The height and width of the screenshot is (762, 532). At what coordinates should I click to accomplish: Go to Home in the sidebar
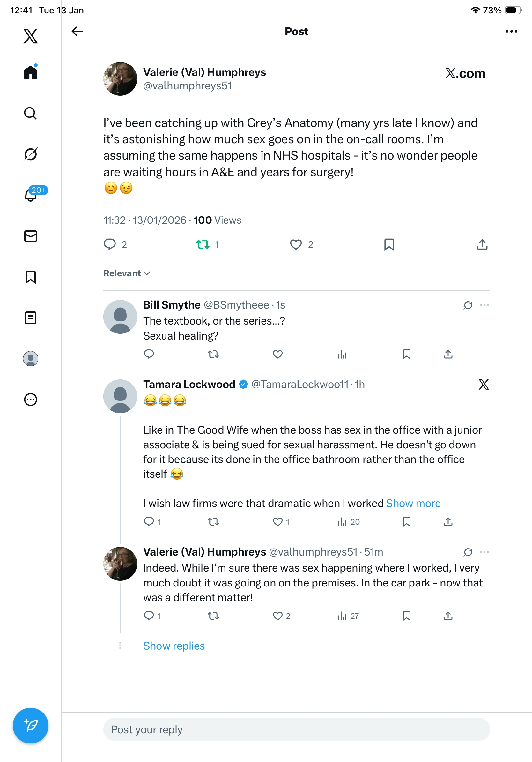[x=31, y=72]
